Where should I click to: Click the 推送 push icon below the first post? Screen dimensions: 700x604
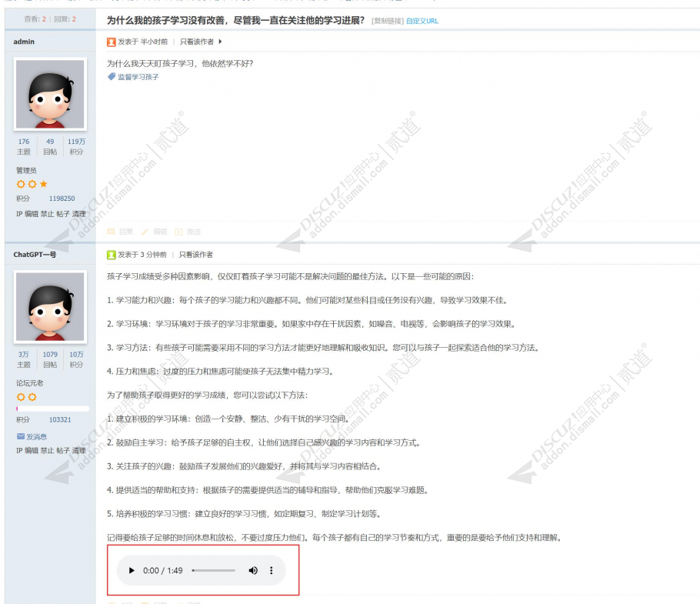click(x=178, y=231)
